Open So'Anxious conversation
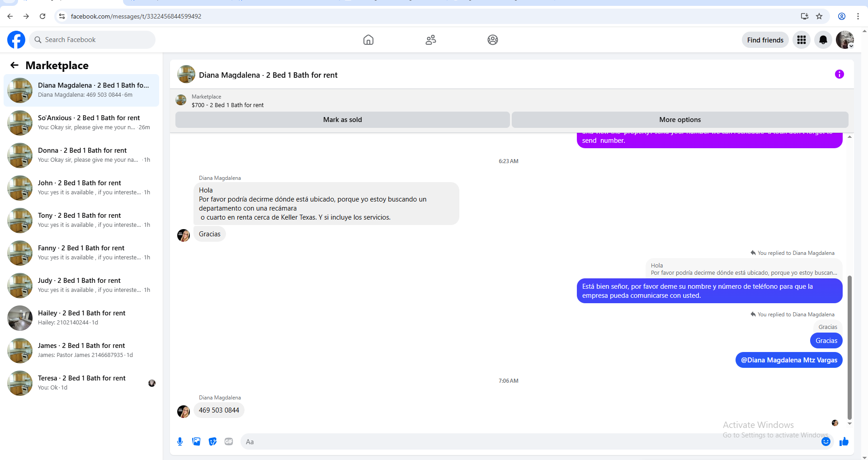This screenshot has width=868, height=460. point(81,123)
